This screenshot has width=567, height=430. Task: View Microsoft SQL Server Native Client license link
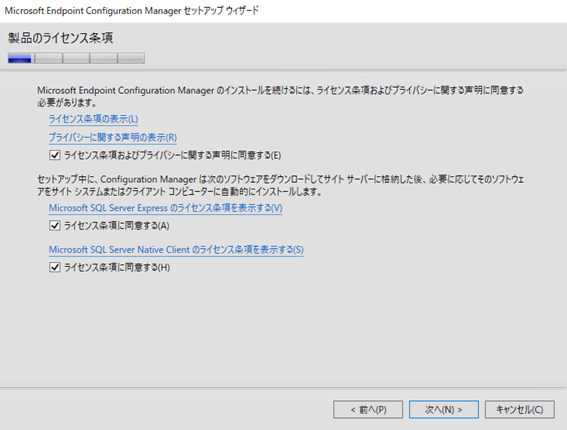coord(176,250)
